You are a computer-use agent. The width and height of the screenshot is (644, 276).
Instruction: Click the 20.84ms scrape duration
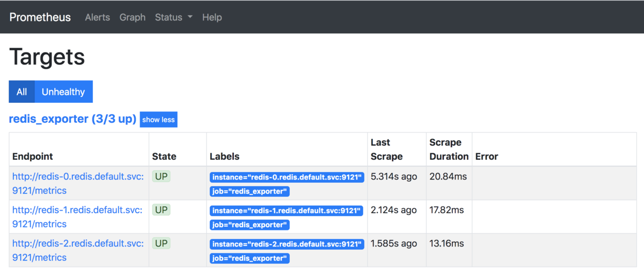coord(448,177)
